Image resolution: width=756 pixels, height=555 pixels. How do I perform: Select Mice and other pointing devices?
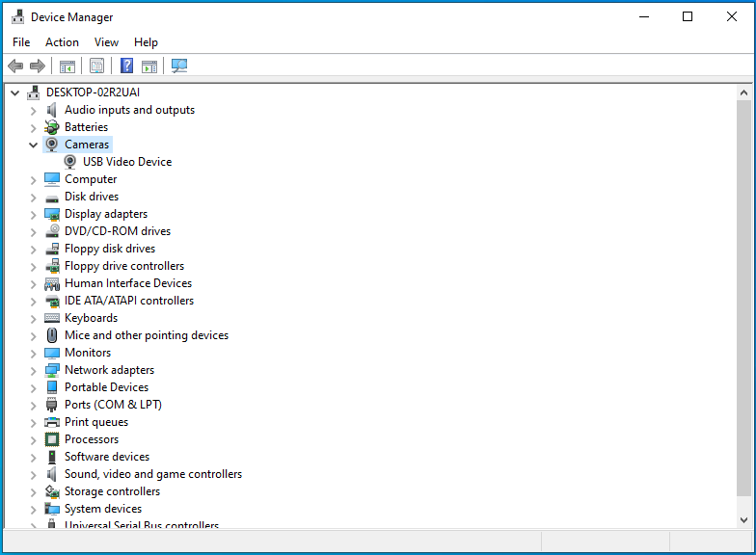pos(146,335)
